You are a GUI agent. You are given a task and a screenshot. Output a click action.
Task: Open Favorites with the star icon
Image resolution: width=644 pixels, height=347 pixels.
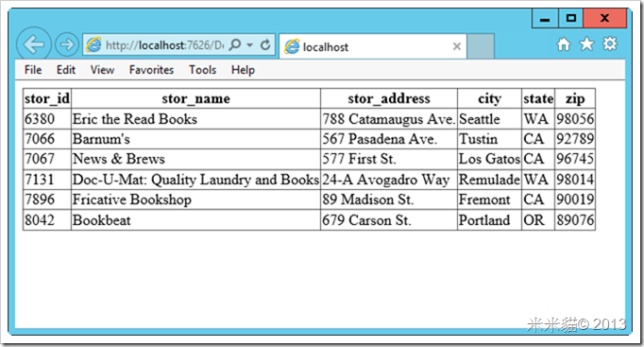click(x=586, y=44)
